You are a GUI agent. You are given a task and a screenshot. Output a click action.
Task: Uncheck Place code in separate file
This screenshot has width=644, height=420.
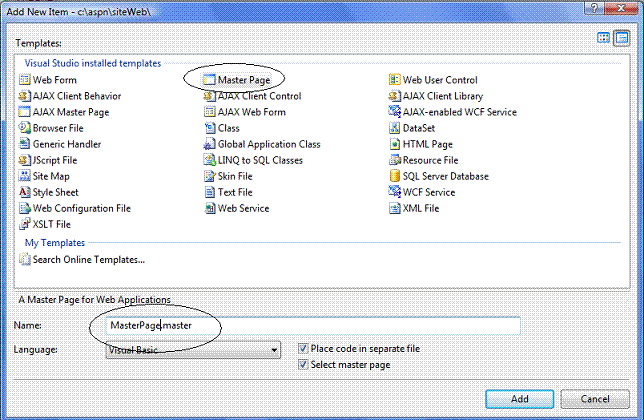303,349
